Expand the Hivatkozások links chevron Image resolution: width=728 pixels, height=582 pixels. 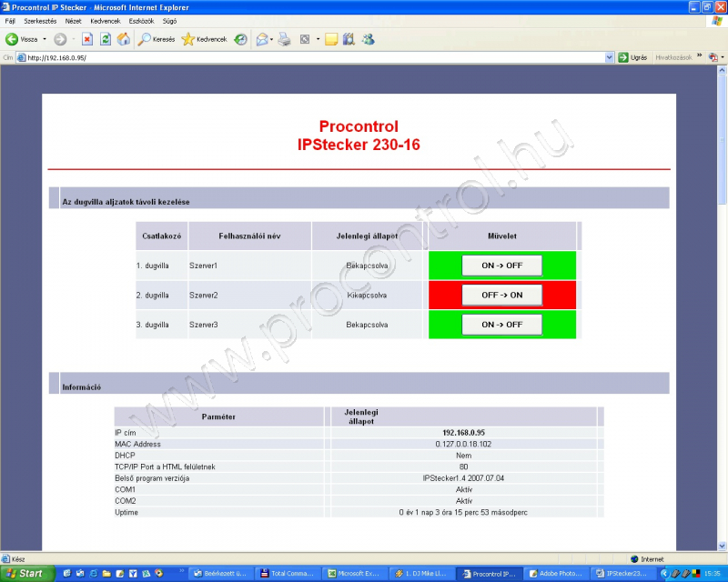click(700, 55)
